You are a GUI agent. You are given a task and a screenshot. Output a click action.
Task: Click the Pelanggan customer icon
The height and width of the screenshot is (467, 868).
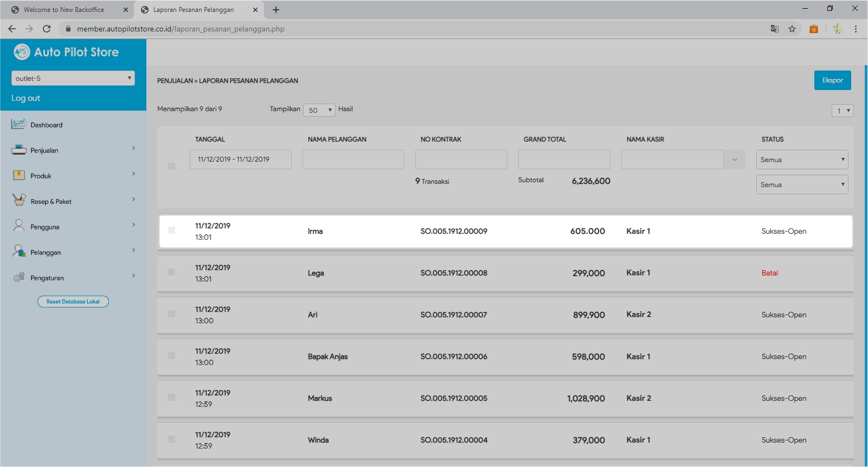18,251
